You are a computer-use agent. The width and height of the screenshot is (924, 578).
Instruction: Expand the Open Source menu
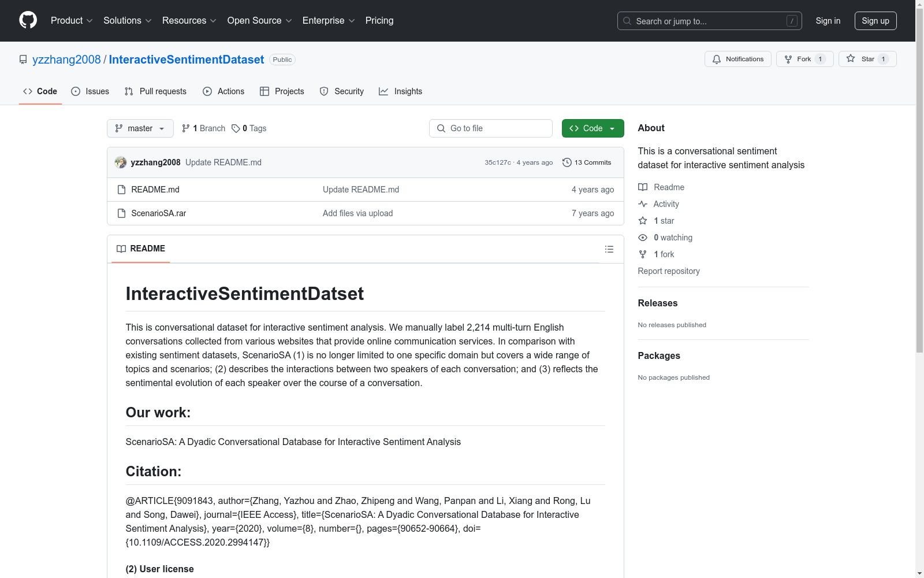tap(259, 20)
